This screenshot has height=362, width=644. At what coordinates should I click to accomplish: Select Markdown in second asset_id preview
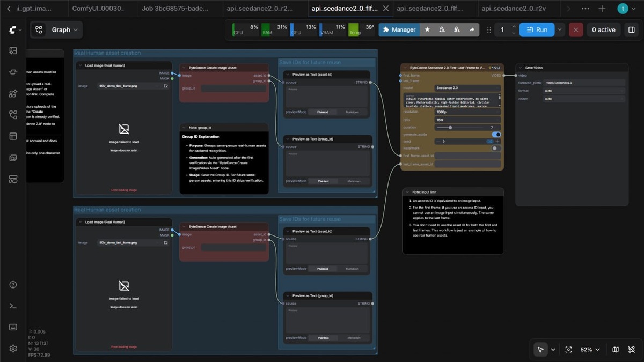point(352,269)
